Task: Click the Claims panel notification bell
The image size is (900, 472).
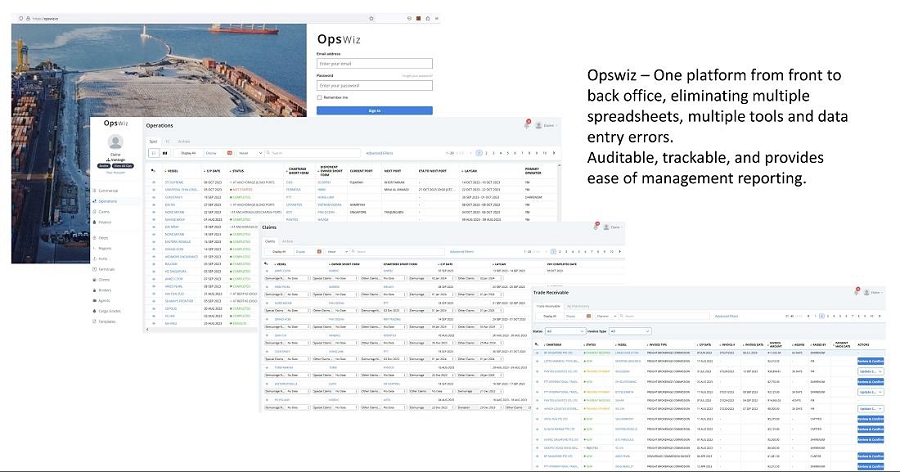Action: (x=598, y=228)
